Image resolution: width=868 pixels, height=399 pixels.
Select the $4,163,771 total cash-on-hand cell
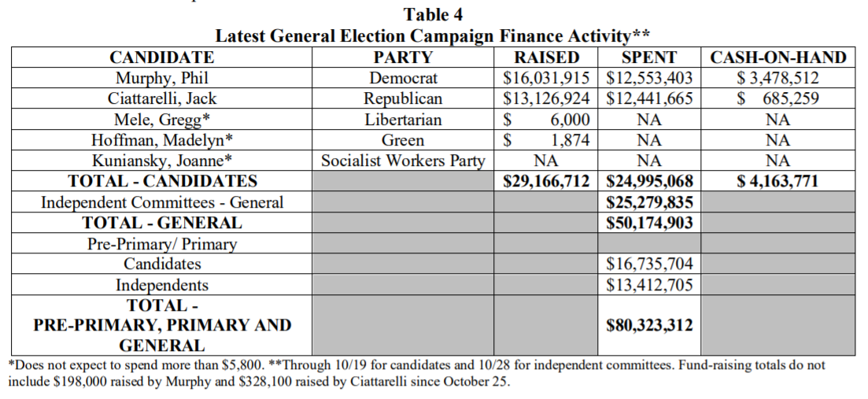778,181
